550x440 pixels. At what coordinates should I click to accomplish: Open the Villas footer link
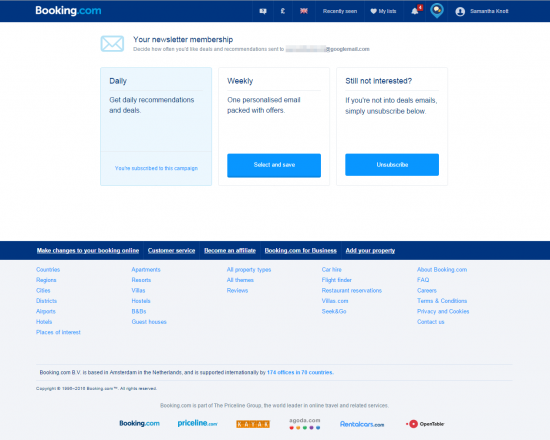tap(138, 291)
